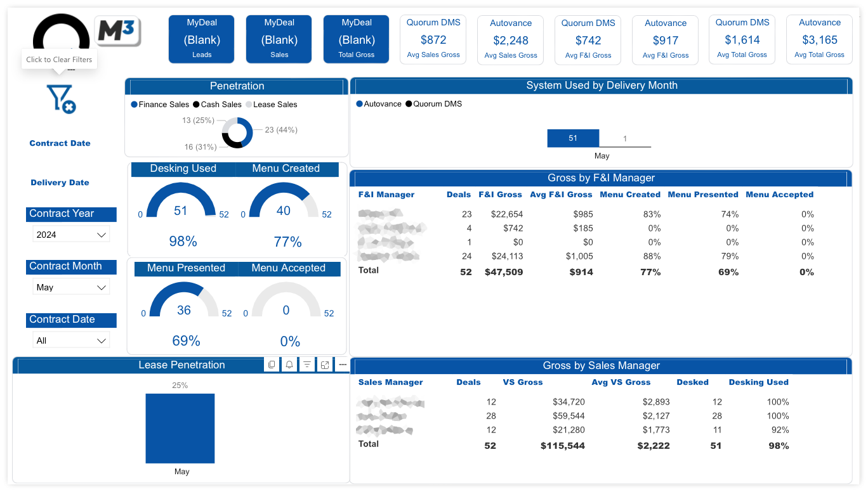The width and height of the screenshot is (868, 492).
Task: Click VS Gross value $21,280
Action: coord(569,430)
